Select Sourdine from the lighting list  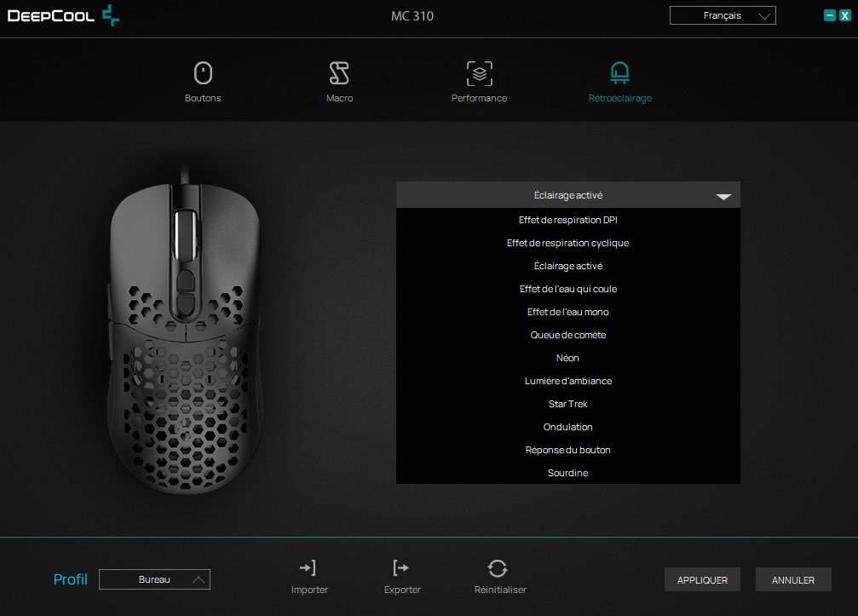pos(567,473)
